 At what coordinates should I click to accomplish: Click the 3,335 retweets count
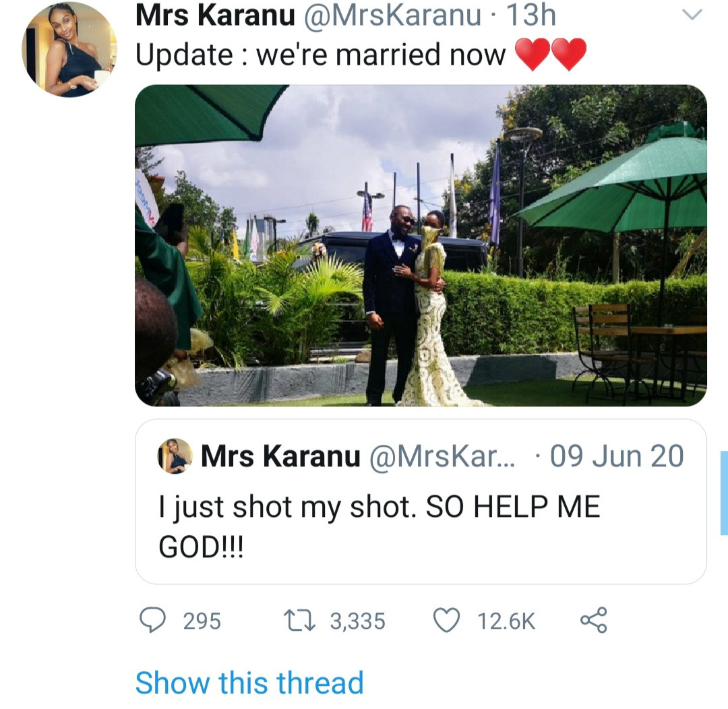357,621
